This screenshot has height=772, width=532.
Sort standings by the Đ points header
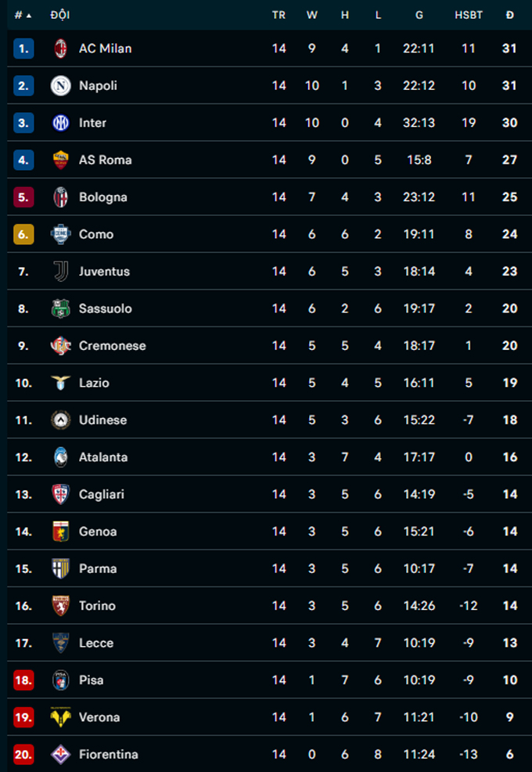pyautogui.click(x=510, y=15)
